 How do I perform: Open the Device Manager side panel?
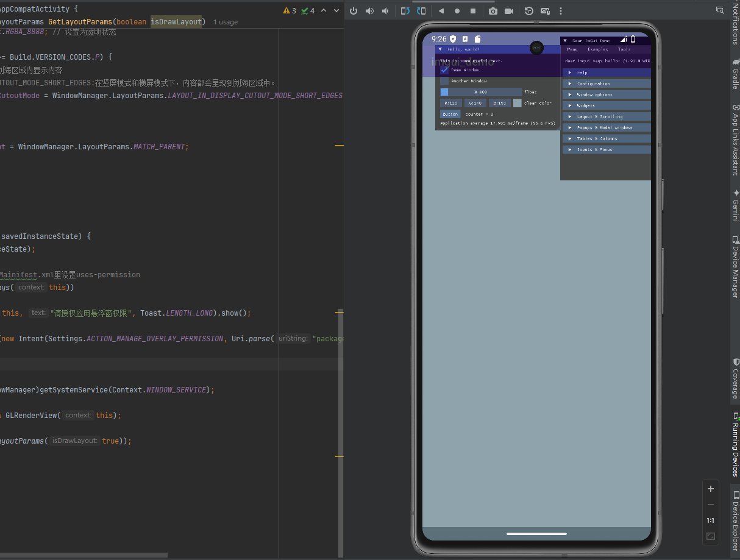pos(735,267)
